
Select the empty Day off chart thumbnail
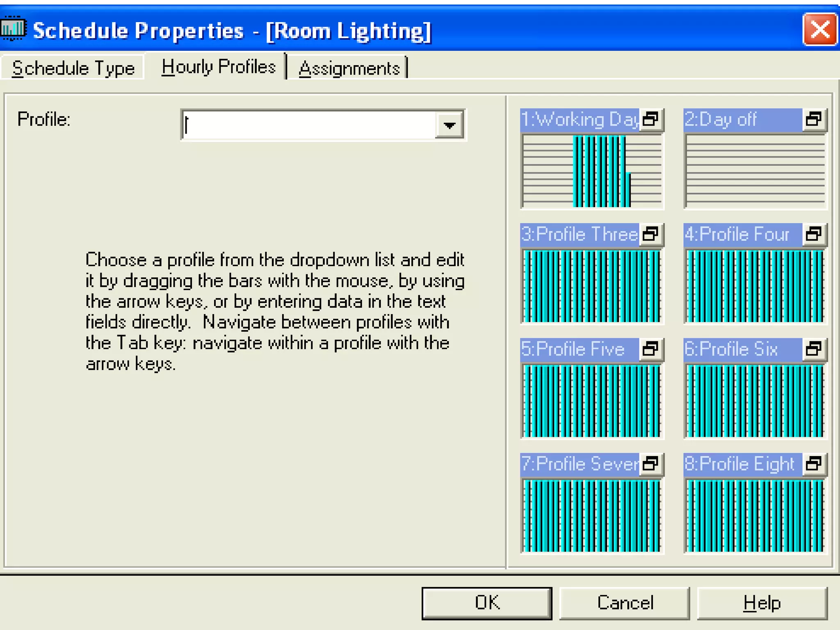point(755,171)
